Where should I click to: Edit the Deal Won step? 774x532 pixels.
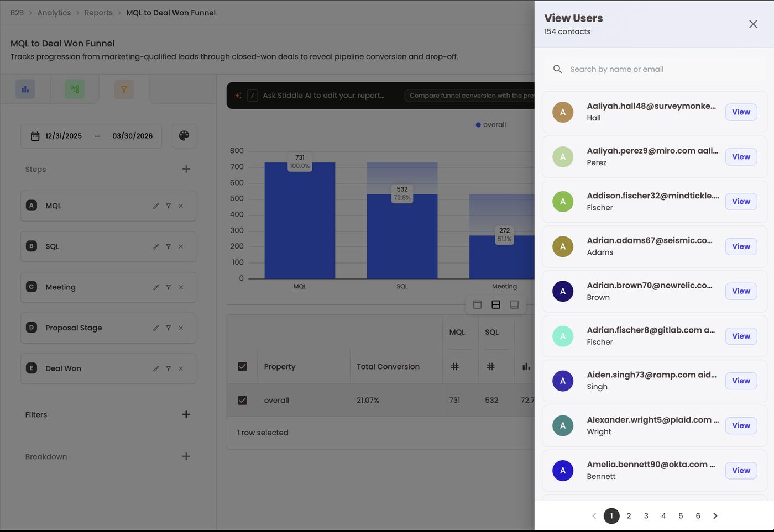click(x=156, y=368)
